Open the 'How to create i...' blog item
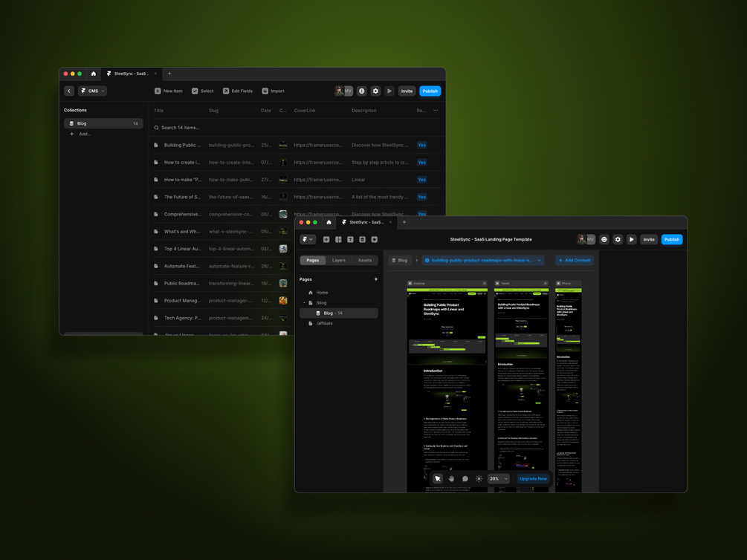This screenshot has width=747, height=560. (182, 163)
